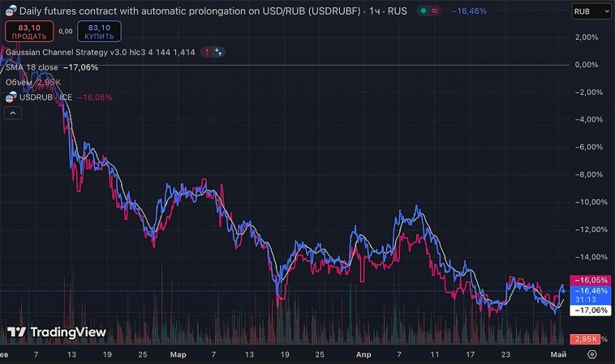615x364 pixels.
Task: Click the Мар label on time axis
Action: (178, 354)
